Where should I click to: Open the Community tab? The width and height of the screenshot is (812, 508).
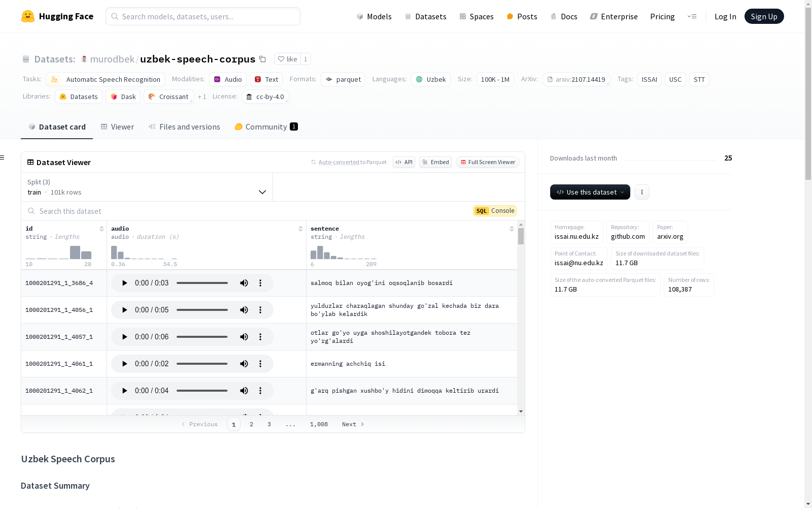[266, 127]
